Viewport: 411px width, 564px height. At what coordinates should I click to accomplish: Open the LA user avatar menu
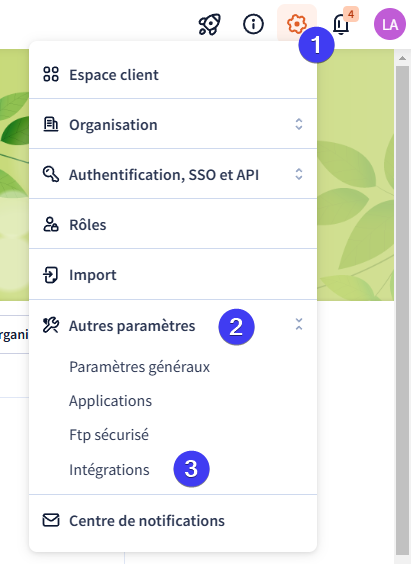point(390,24)
